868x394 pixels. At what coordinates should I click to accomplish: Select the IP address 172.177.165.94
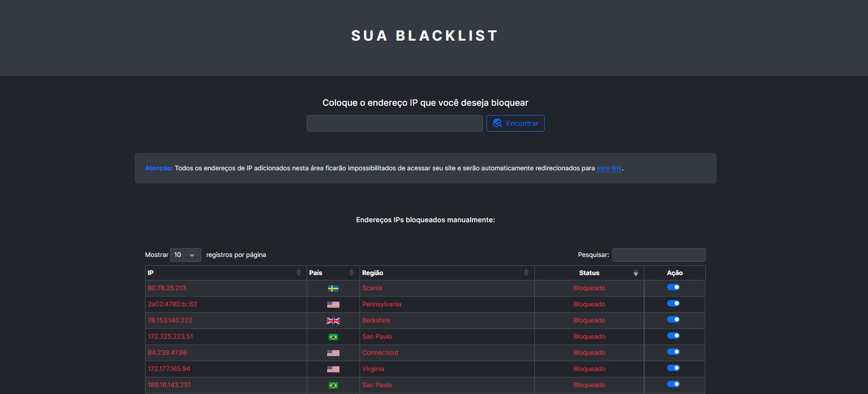169,369
